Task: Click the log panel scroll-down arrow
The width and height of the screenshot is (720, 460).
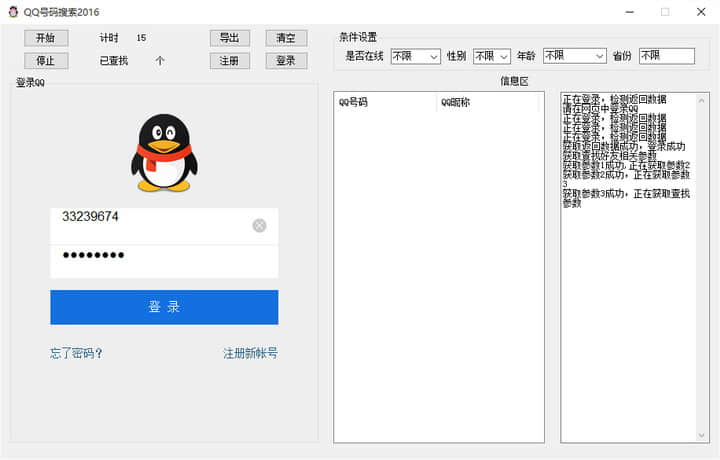Action: [x=701, y=435]
